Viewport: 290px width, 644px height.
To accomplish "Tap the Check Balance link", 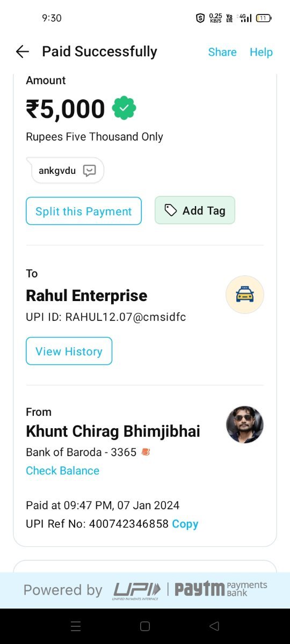I will point(63,471).
